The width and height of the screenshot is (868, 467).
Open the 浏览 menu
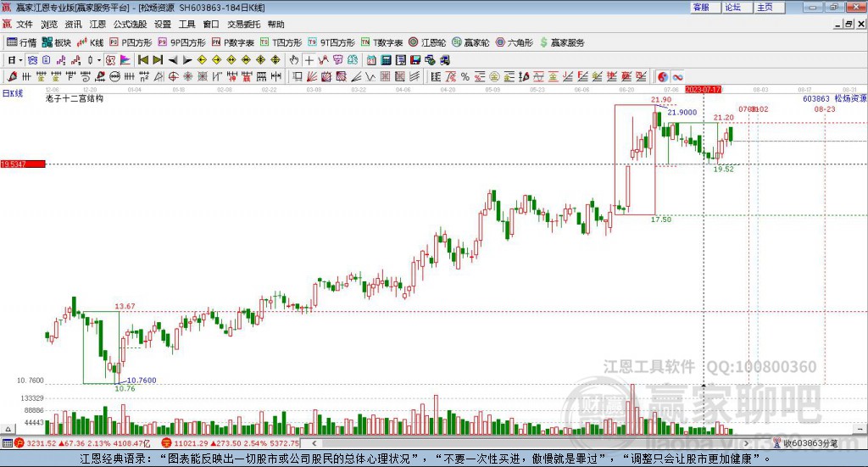tap(48, 25)
